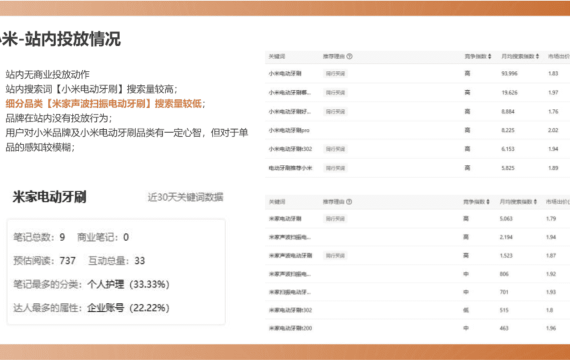Select the keyword 米家声波电动牙刷
The image size is (570, 360).
pos(290,256)
